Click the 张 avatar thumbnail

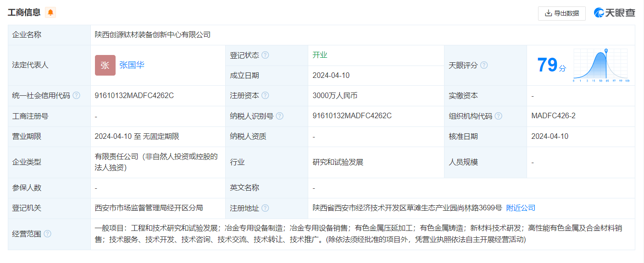[x=105, y=65]
